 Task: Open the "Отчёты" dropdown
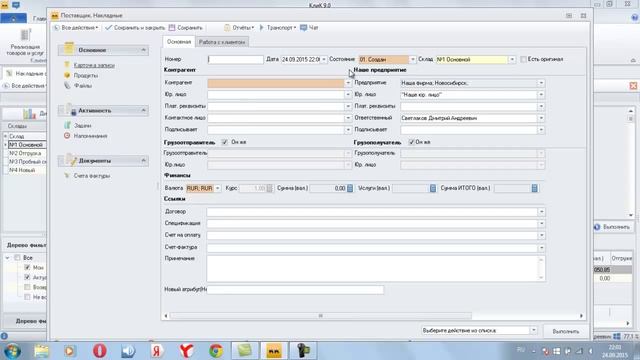(x=239, y=28)
